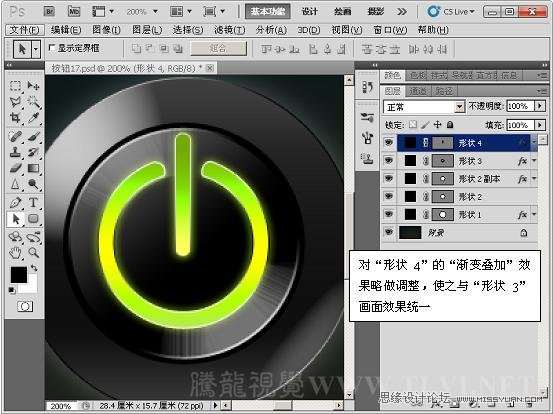Viewport: 553px width, 414px height.
Task: Hide the 形状 2 layer
Action: point(389,196)
